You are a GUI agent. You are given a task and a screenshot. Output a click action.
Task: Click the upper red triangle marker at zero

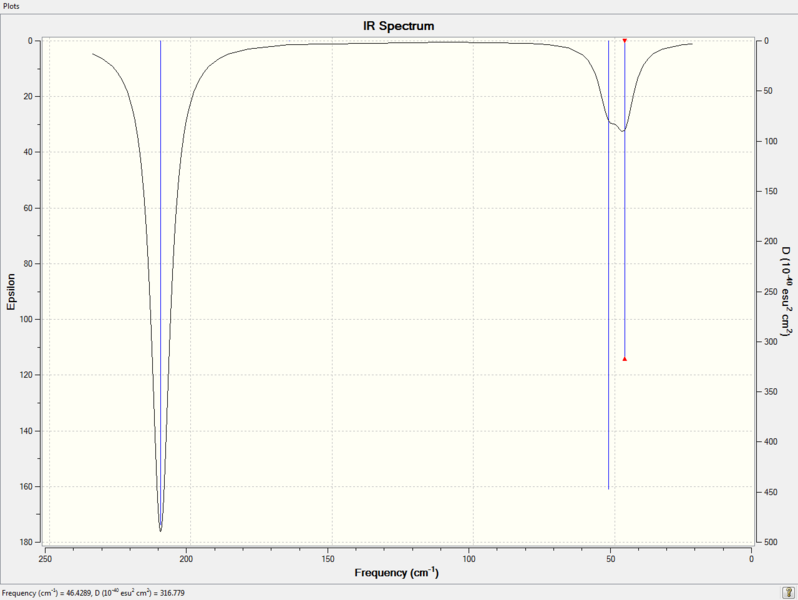(624, 41)
